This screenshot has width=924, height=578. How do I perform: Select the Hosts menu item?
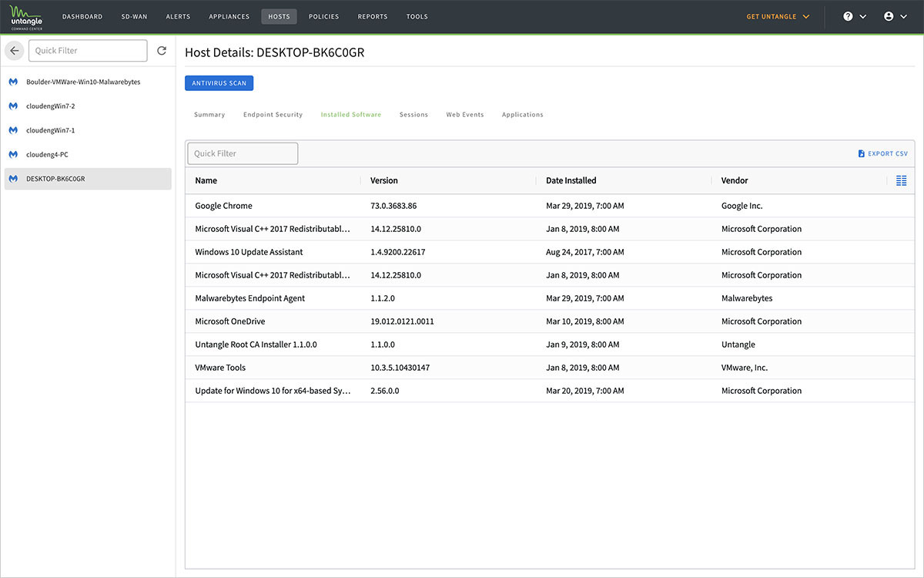pos(279,16)
